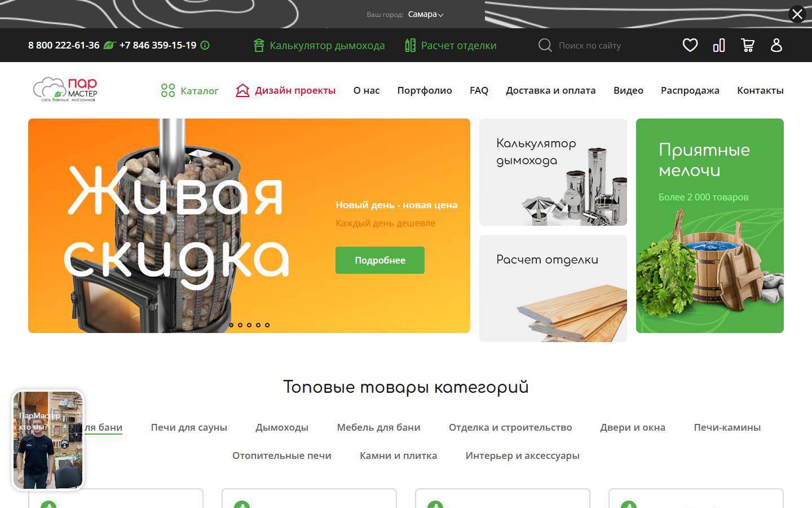
Task: Expand the Самара city dropdown
Action: (426, 15)
